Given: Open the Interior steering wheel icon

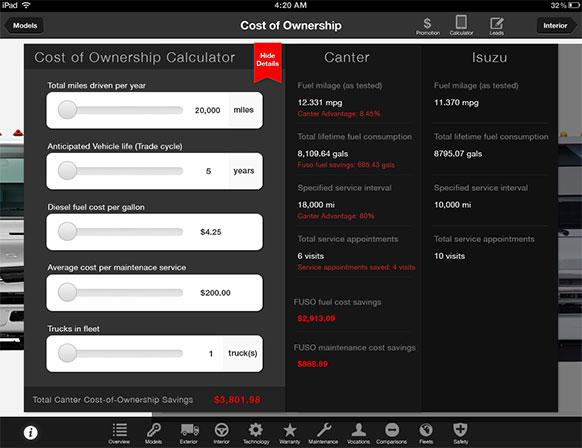Looking at the screenshot, I should [x=221, y=434].
